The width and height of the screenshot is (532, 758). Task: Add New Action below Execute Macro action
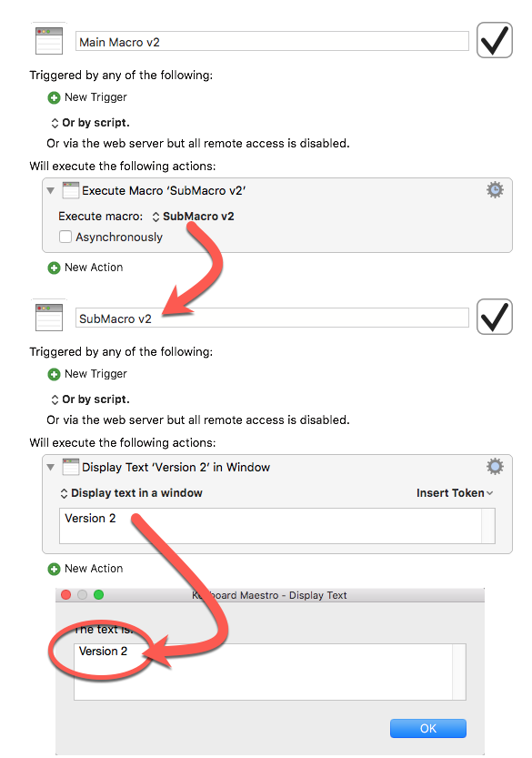coord(85,268)
